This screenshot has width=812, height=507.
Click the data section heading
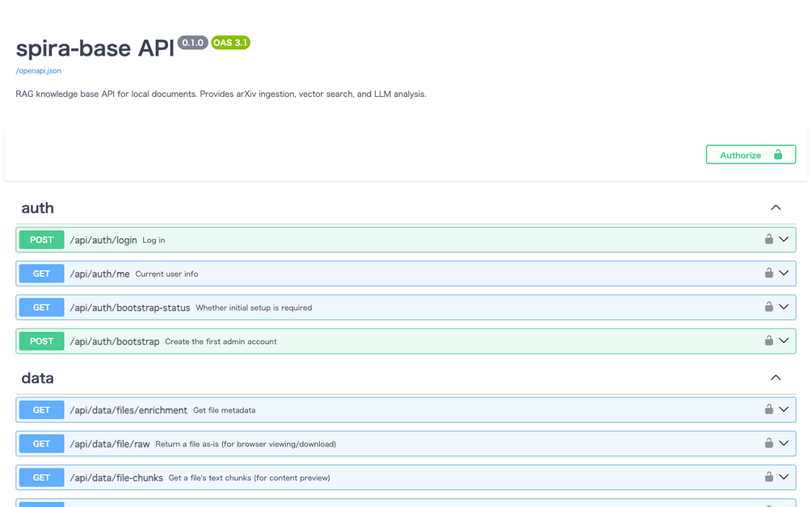point(37,378)
